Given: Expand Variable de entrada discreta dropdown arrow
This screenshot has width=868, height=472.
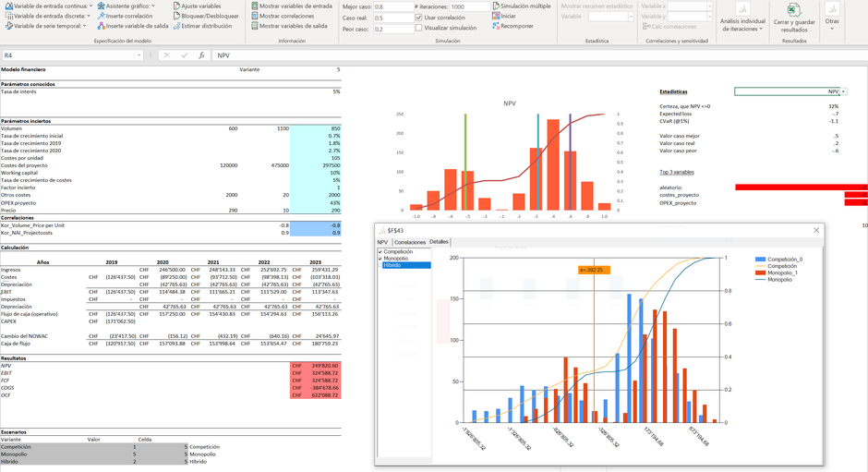Looking at the screenshot, I should tap(89, 16).
